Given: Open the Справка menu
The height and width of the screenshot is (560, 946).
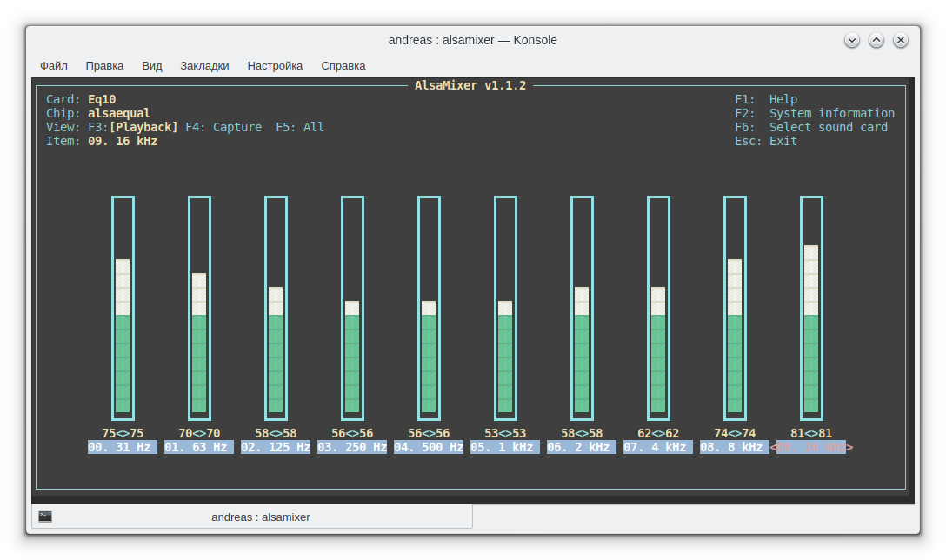Looking at the screenshot, I should (343, 65).
